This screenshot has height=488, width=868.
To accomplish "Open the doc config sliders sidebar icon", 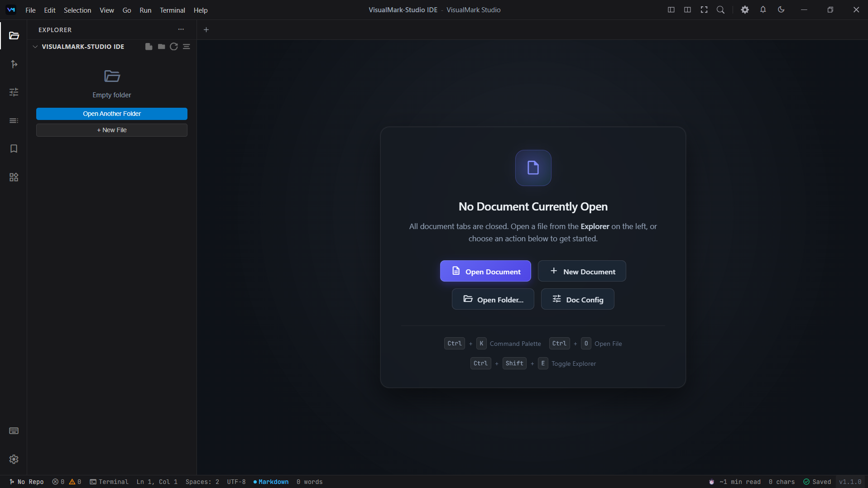I will [x=14, y=92].
